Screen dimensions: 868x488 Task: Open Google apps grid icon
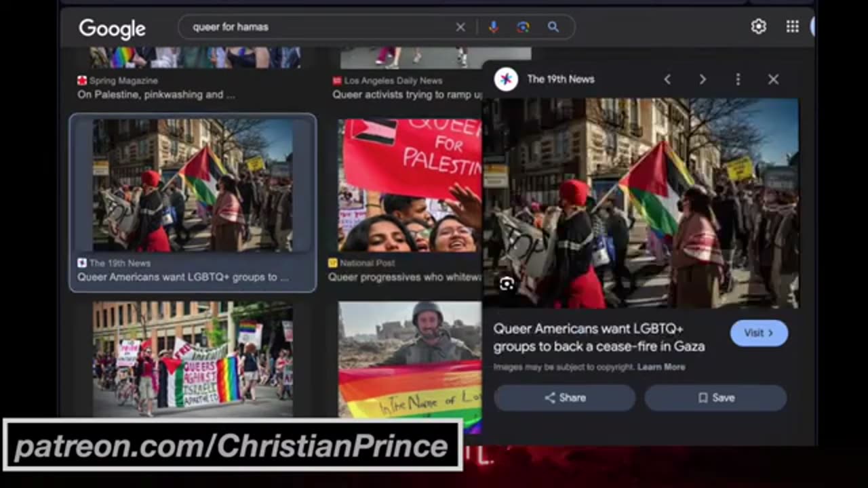[792, 26]
